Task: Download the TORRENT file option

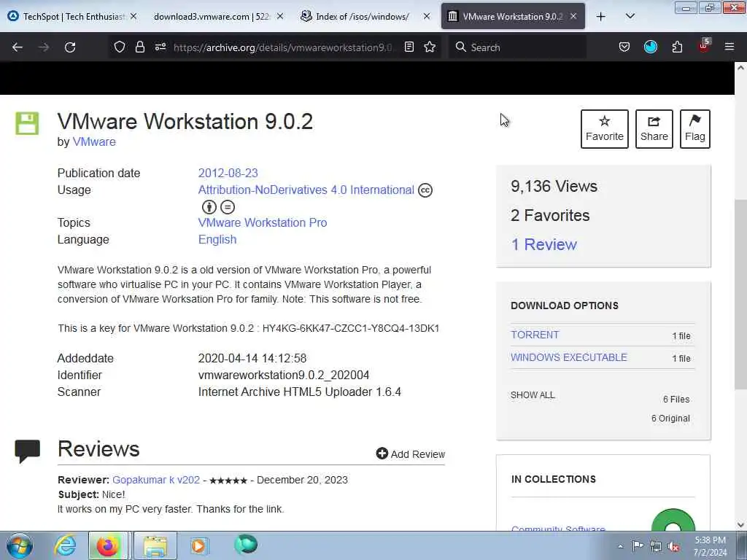Action: point(535,335)
